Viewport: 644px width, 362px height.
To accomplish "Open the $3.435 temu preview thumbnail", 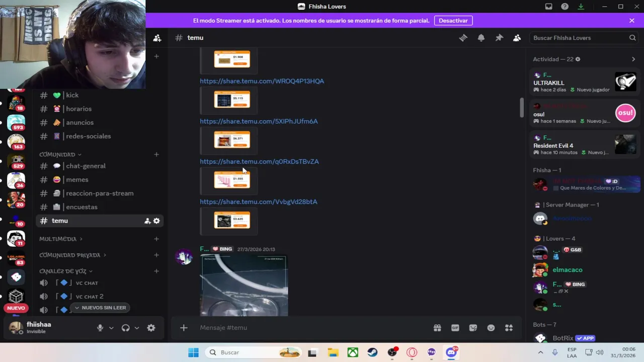I will point(232,220).
